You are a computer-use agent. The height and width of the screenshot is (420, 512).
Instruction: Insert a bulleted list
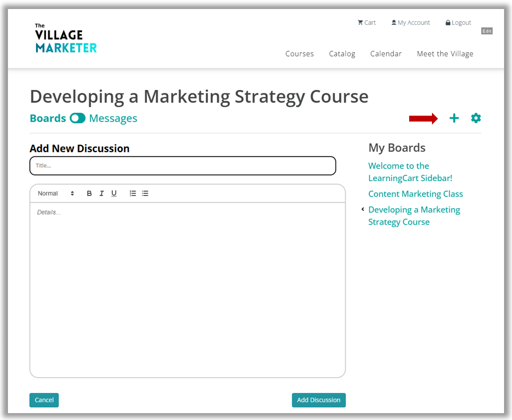pyautogui.click(x=145, y=193)
